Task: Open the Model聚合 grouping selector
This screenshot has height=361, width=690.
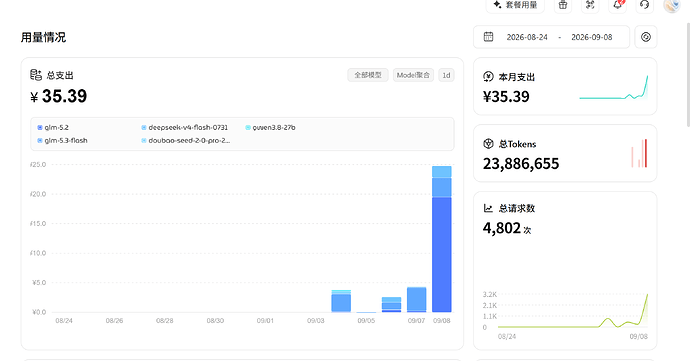Action: point(413,75)
